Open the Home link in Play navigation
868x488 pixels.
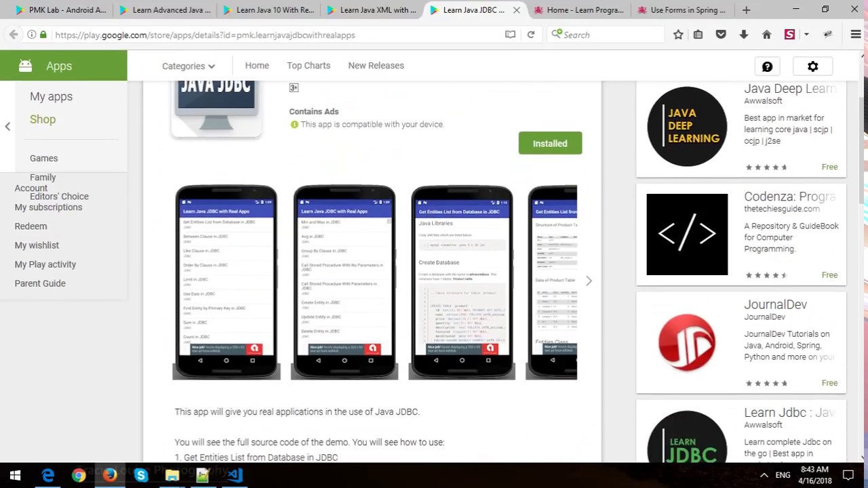(x=257, y=66)
